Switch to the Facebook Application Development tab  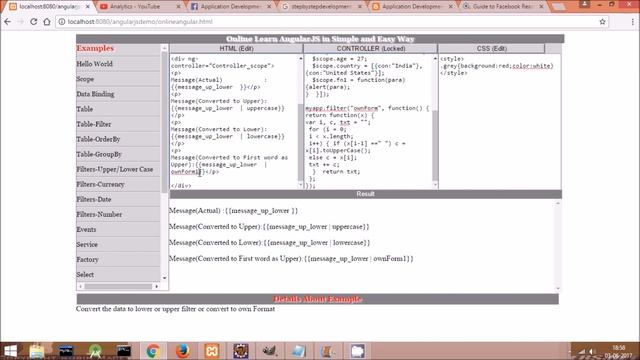(231, 7)
